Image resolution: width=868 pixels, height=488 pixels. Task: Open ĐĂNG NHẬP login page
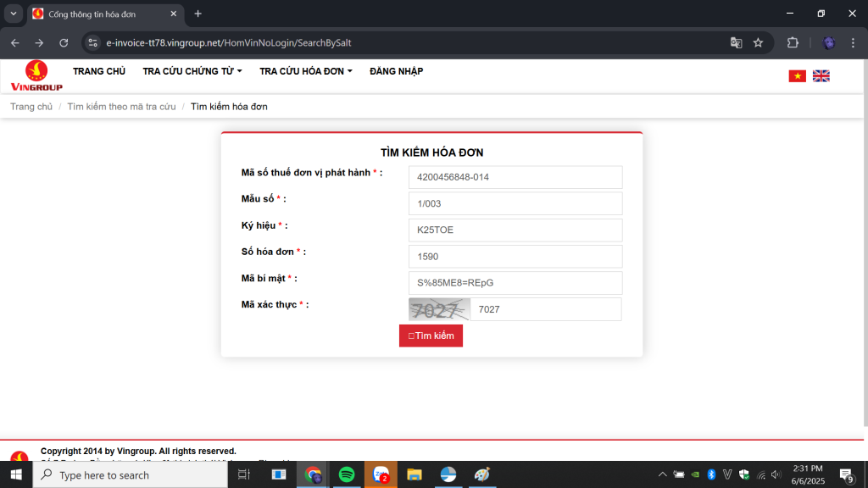[397, 71]
